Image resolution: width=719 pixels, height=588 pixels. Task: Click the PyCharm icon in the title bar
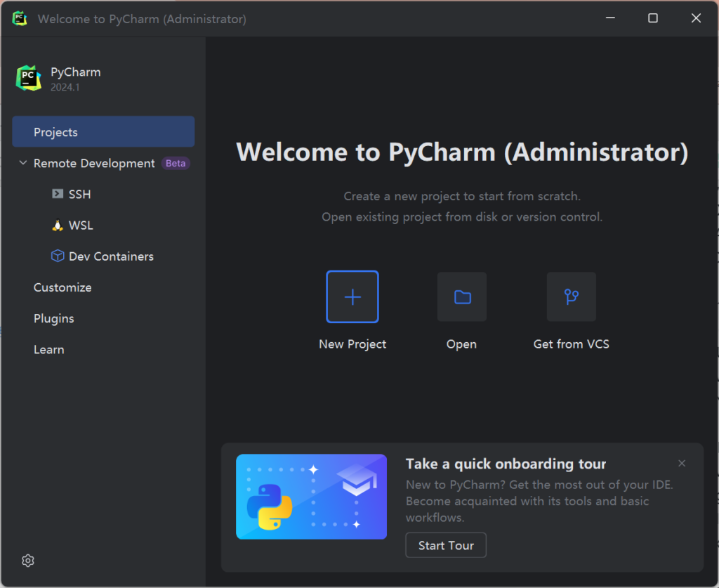19,18
